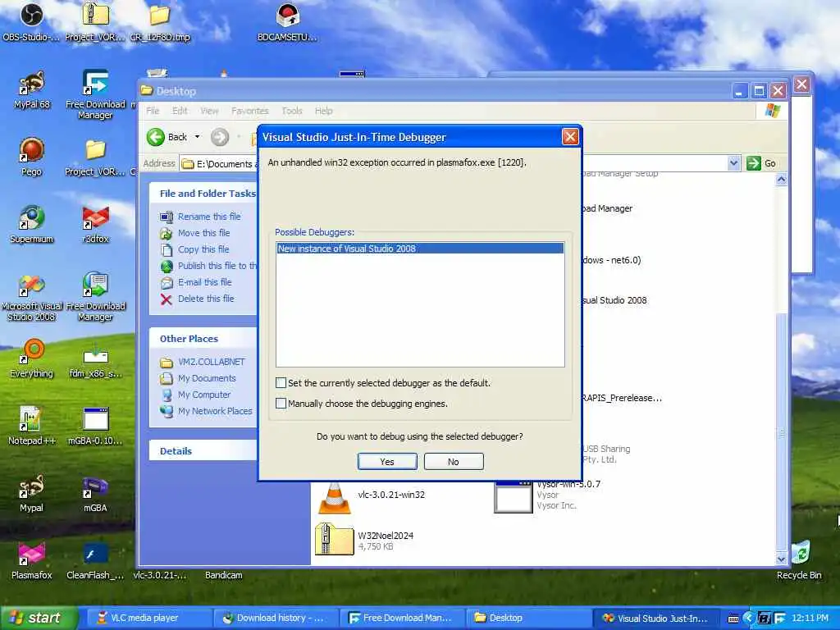Click scroll down arrow in Desktop window
The width and height of the screenshot is (840, 630).
tap(782, 559)
